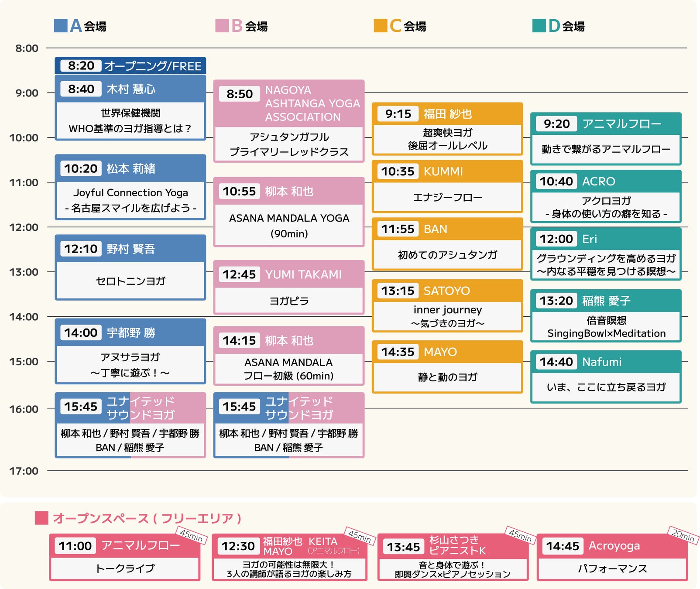Click the 9:00 time axis label

point(27,93)
